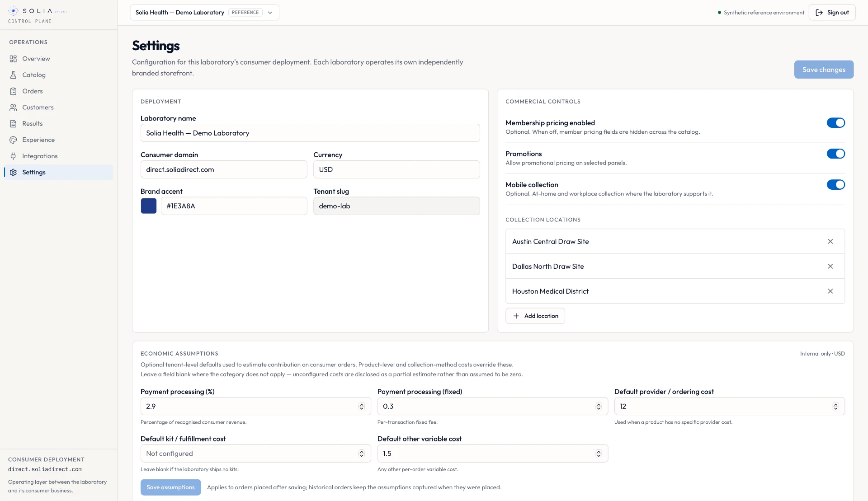Adjust Default kit / fulfillment cost stepper
The width and height of the screenshot is (868, 501).
coord(362,454)
